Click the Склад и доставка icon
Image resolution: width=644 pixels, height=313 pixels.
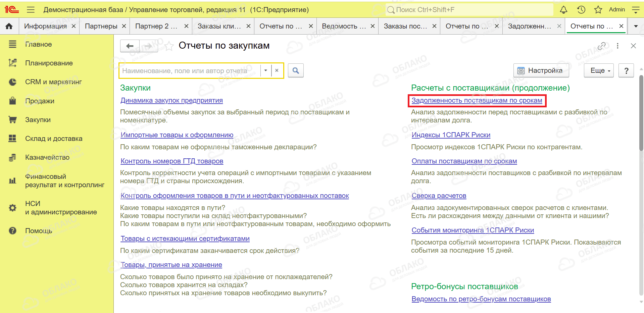12,139
